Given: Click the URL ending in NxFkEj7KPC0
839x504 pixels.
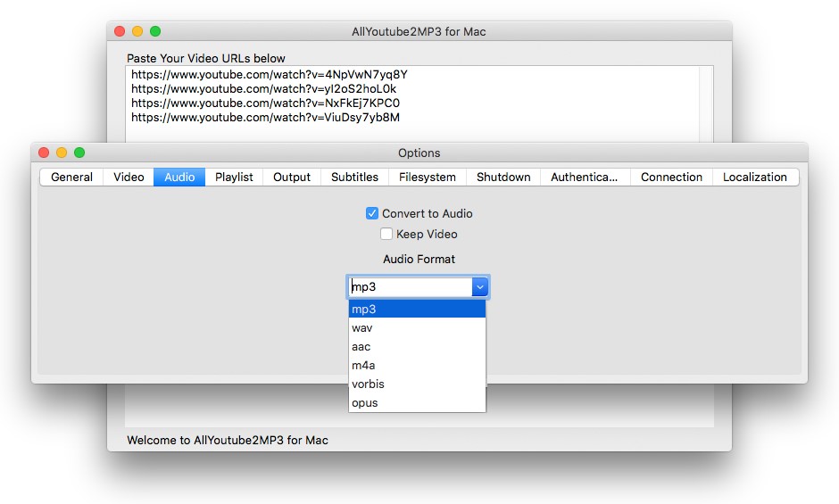Looking at the screenshot, I should 265,103.
